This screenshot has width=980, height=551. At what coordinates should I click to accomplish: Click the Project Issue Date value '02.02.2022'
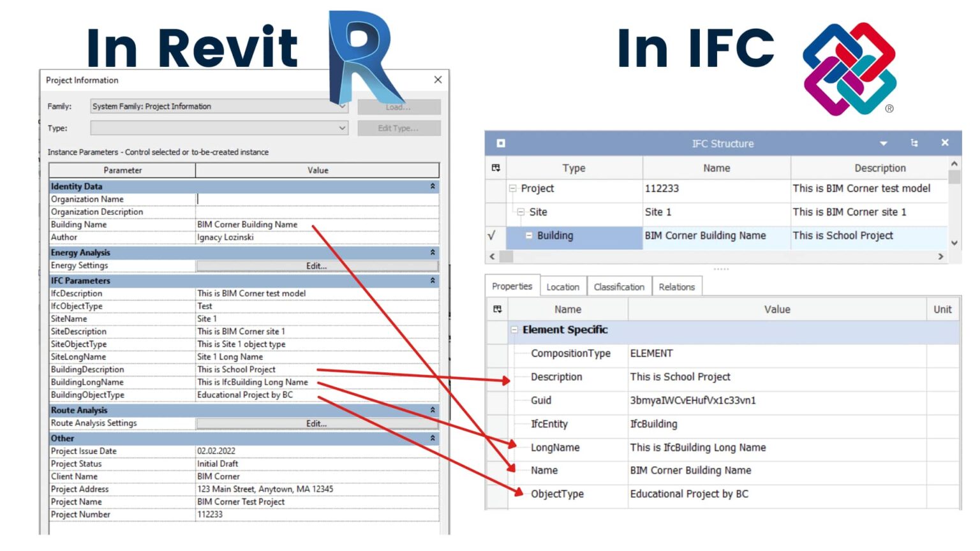pos(216,451)
